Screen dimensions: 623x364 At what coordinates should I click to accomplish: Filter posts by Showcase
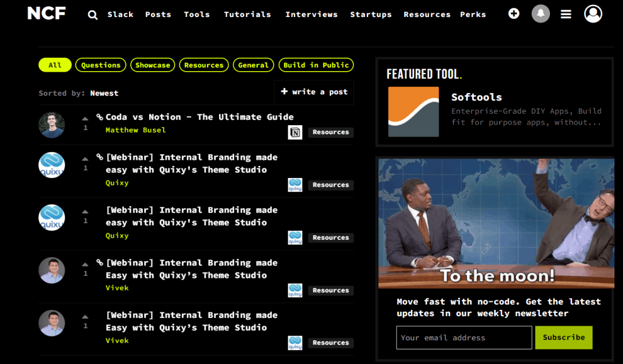(x=153, y=65)
